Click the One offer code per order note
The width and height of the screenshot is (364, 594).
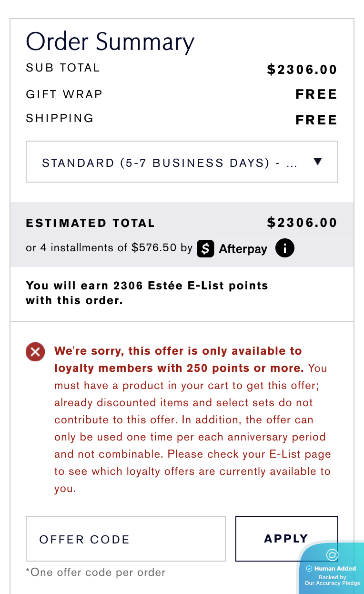pyautogui.click(x=96, y=572)
